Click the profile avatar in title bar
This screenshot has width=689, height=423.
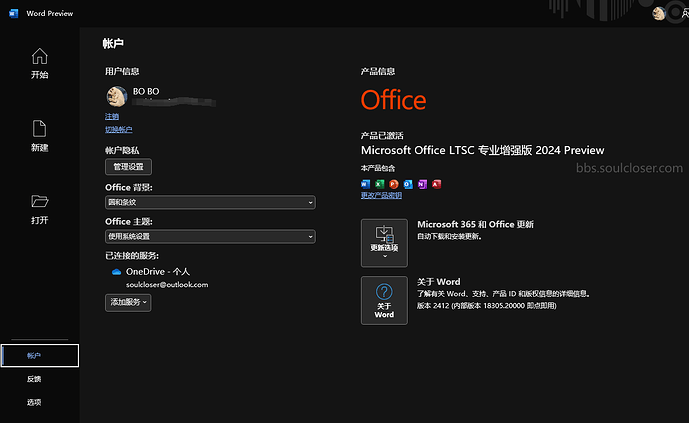[658, 14]
